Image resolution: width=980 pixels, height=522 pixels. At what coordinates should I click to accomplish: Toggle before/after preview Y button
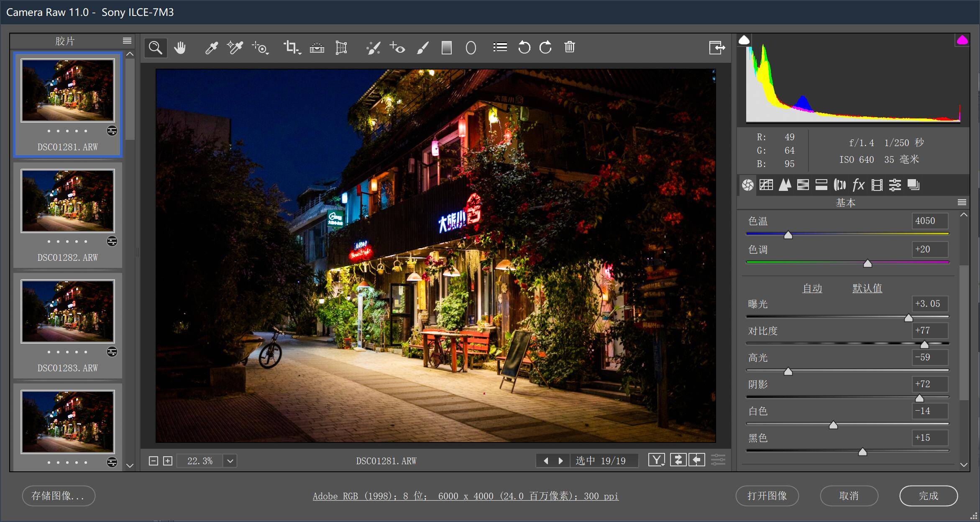pyautogui.click(x=656, y=460)
